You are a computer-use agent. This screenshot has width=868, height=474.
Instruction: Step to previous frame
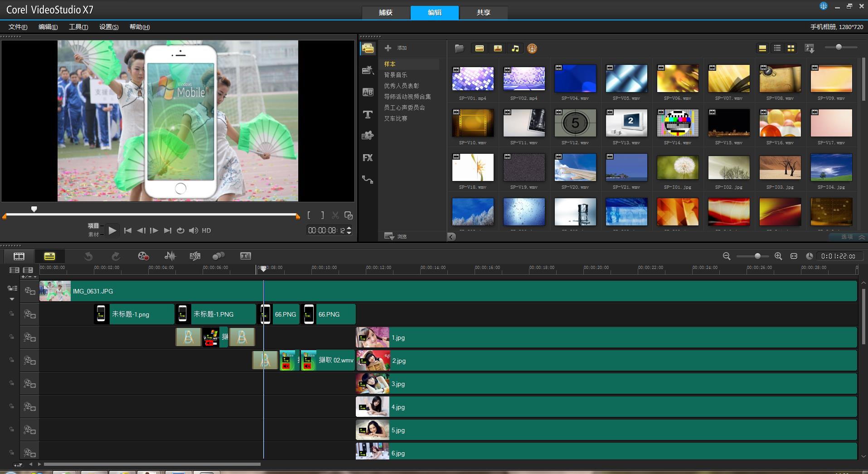pos(141,230)
